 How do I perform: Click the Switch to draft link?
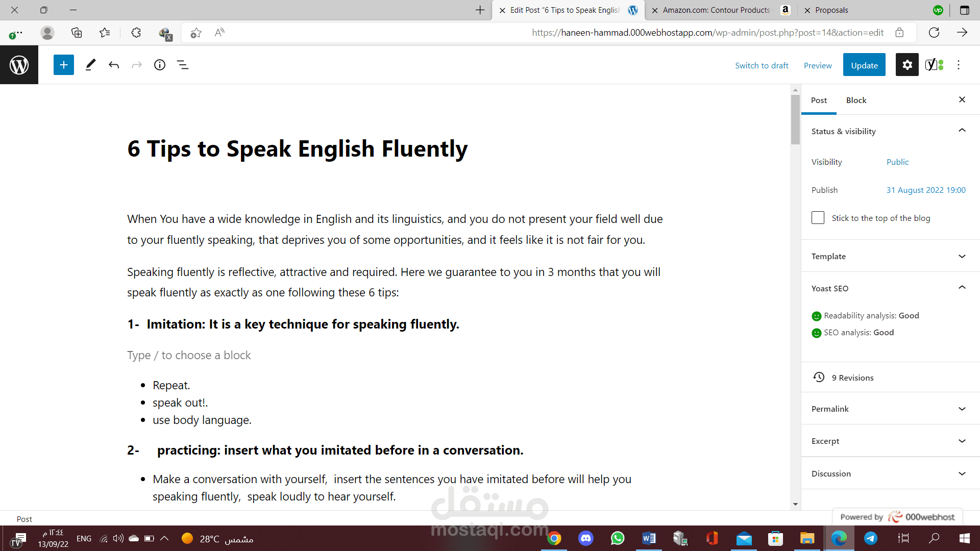tap(762, 65)
